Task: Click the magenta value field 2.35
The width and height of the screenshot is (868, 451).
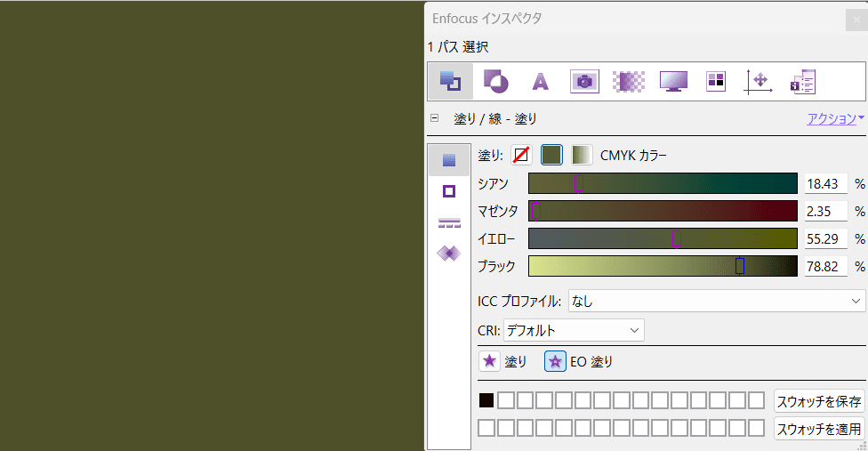Action: (826, 212)
